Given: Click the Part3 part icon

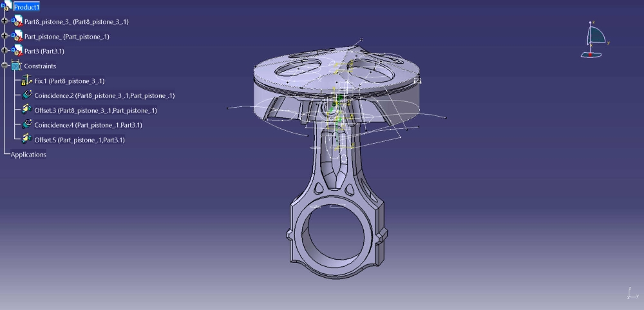Looking at the screenshot, I should point(17,50).
